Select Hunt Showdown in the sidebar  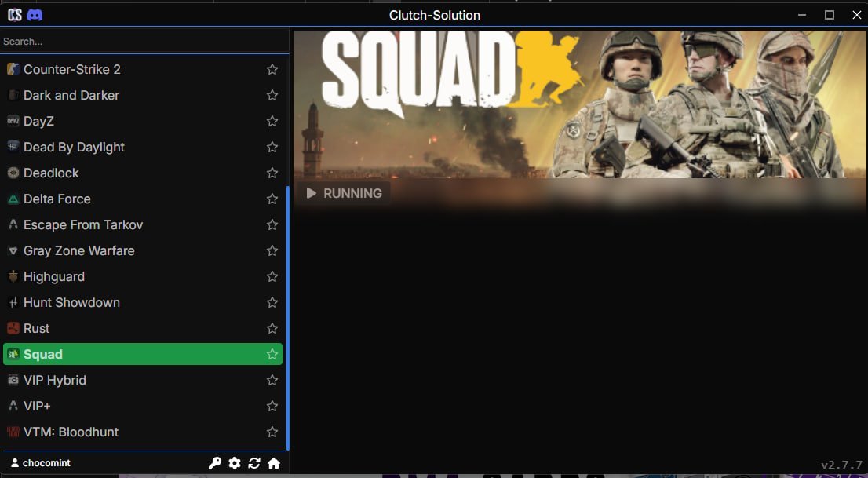click(x=71, y=302)
